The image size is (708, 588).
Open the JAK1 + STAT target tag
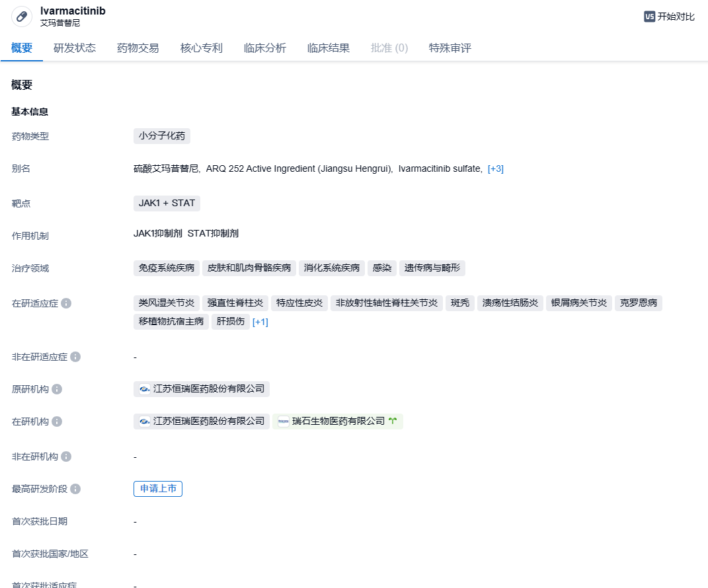(x=167, y=203)
